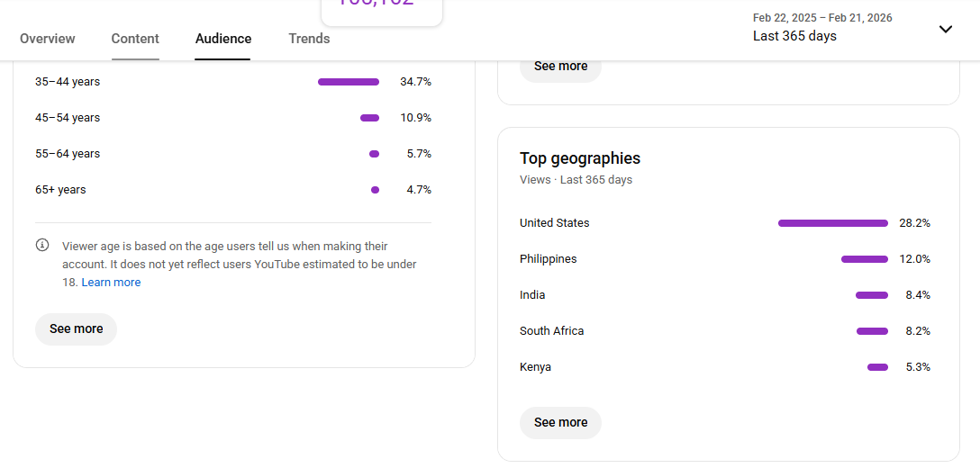Viewport: 980px width, 468px height.
Task: Click See more under age breakdown
Action: [x=76, y=329]
